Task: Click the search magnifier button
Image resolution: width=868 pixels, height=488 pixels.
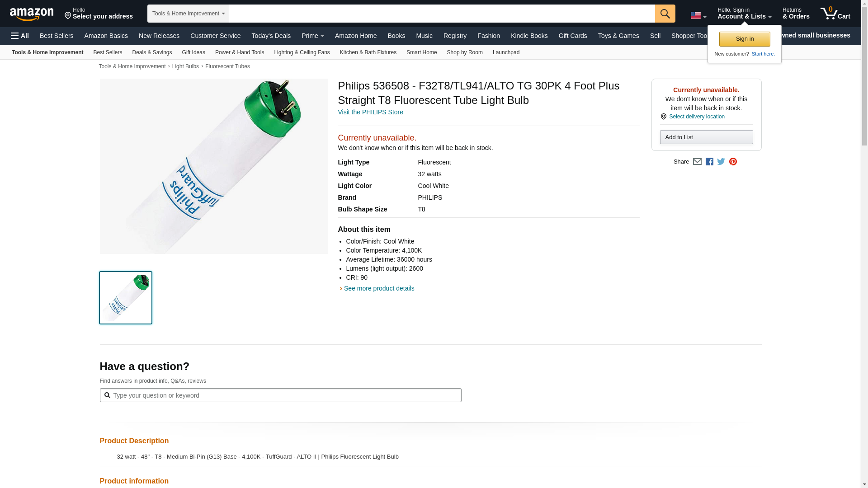Action: click(665, 14)
